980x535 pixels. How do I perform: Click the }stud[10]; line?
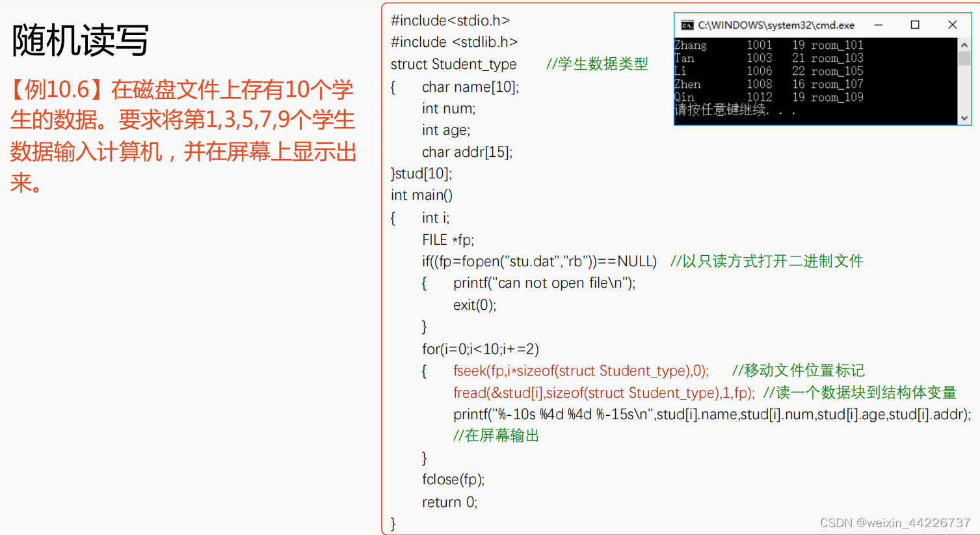coord(421,174)
